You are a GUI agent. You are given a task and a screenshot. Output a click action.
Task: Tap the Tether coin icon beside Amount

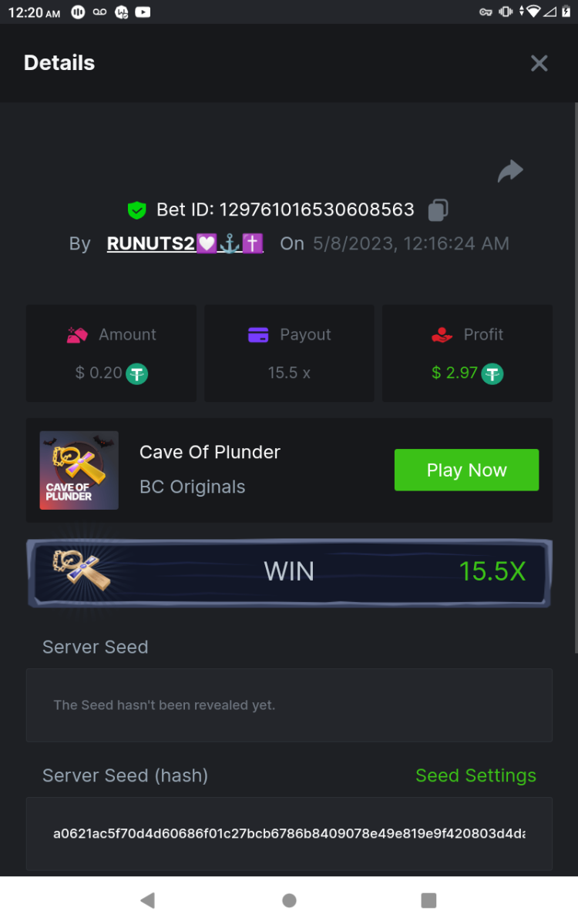pyautogui.click(x=137, y=373)
